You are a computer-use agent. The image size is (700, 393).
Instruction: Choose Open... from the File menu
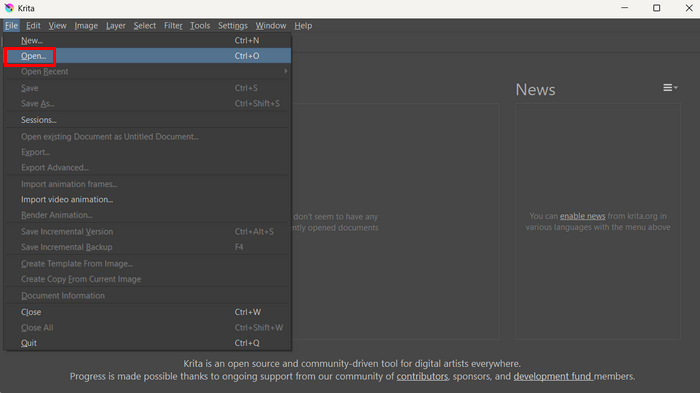pos(147,56)
